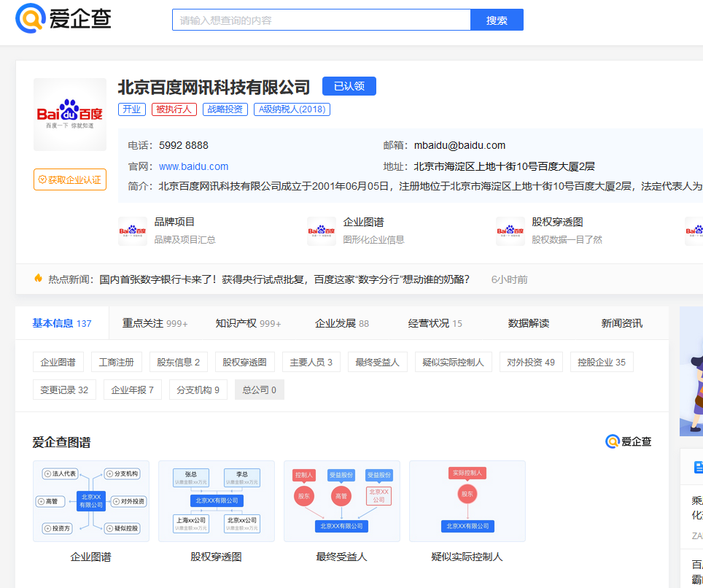Click the 战略投资 tag
Image resolution: width=703 pixels, height=588 pixels.
[x=225, y=109]
